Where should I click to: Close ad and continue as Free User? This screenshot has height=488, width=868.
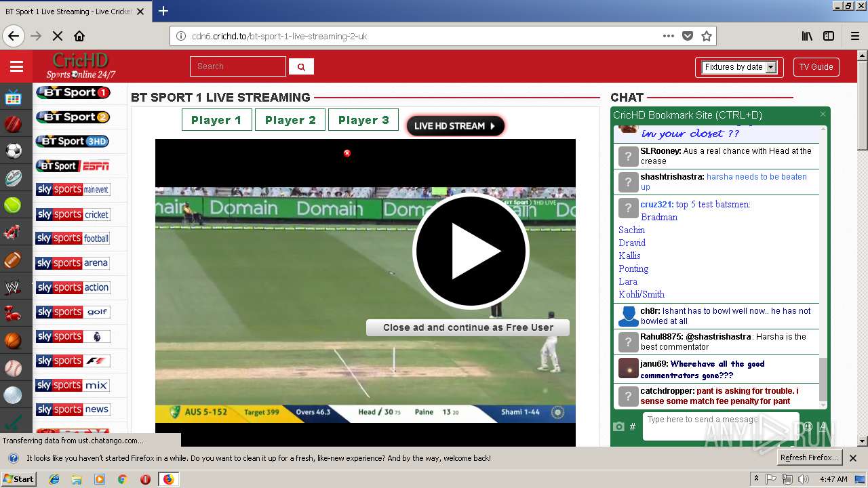tap(468, 327)
